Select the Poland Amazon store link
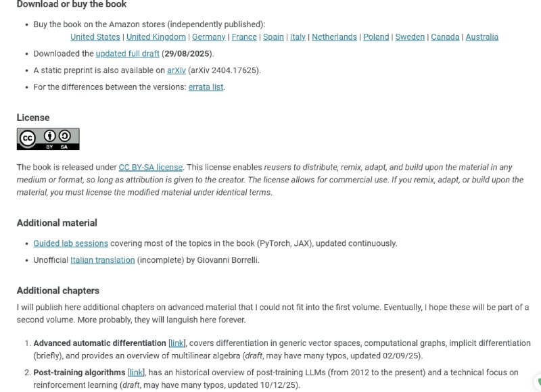Screen dimensions: 541x392 click(376, 37)
